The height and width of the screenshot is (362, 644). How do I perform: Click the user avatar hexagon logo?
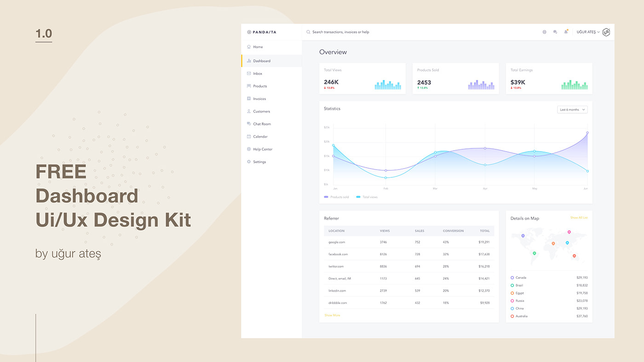click(606, 32)
